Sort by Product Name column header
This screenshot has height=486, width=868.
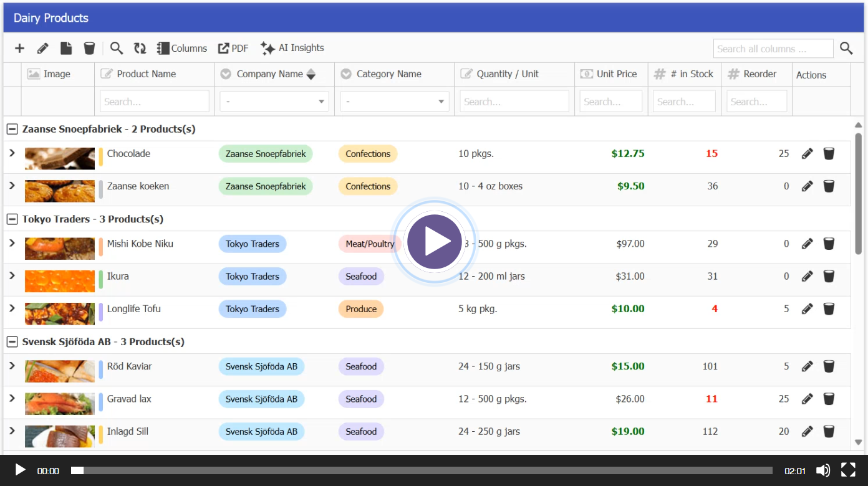[155, 74]
